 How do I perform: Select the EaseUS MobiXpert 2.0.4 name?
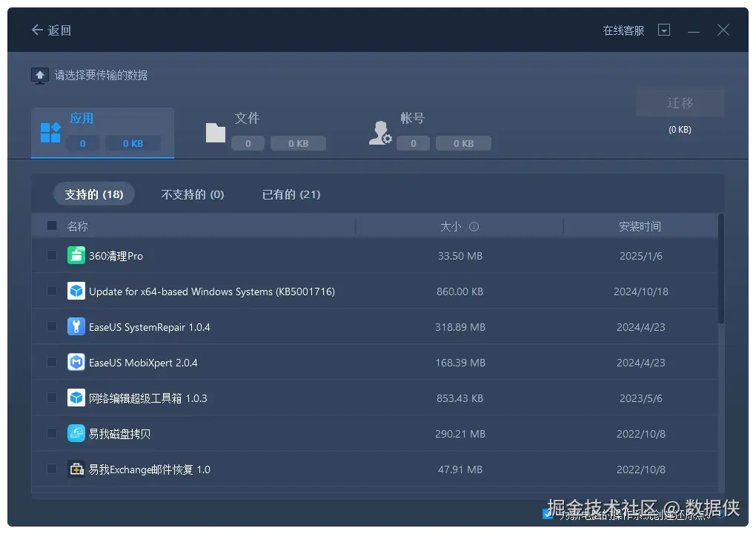143,363
